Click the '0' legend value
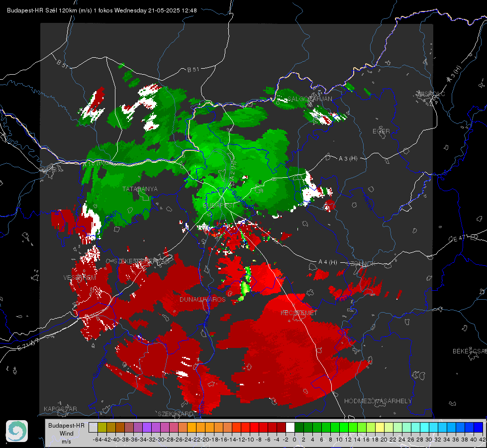The image size is (487, 448). pyautogui.click(x=294, y=440)
